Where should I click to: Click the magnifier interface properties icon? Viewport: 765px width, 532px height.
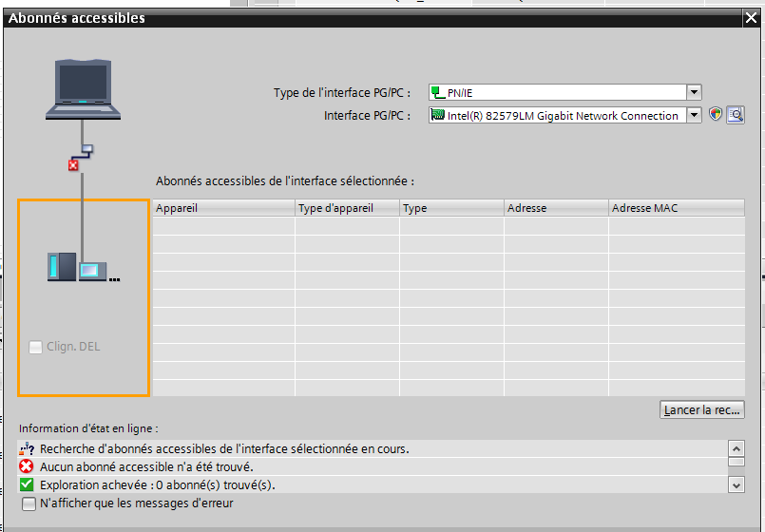click(735, 115)
